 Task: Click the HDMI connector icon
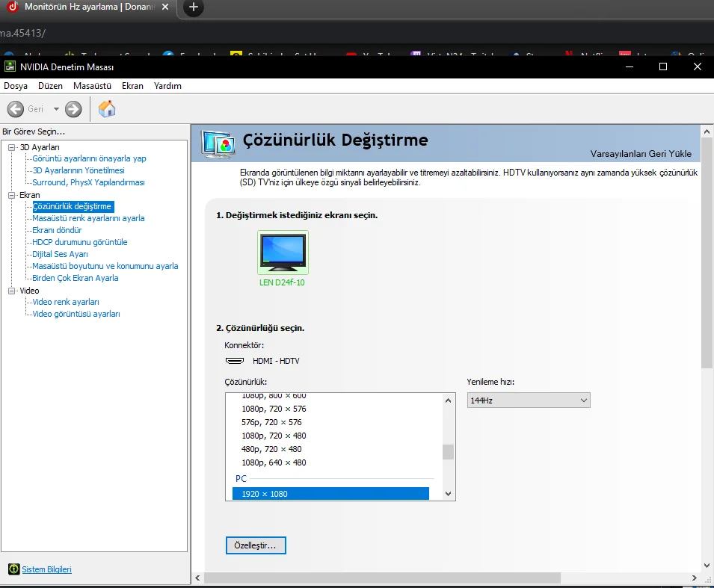click(235, 361)
